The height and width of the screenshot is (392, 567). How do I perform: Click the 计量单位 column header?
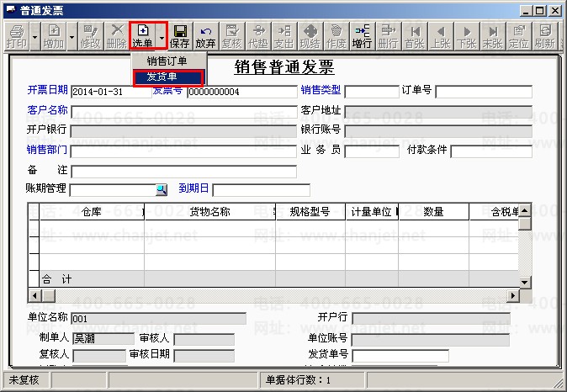(x=372, y=212)
